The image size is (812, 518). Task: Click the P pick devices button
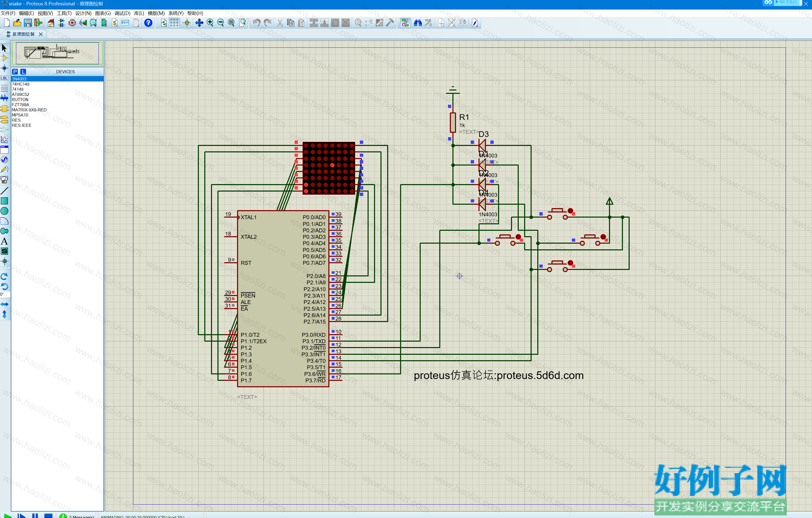(15, 71)
